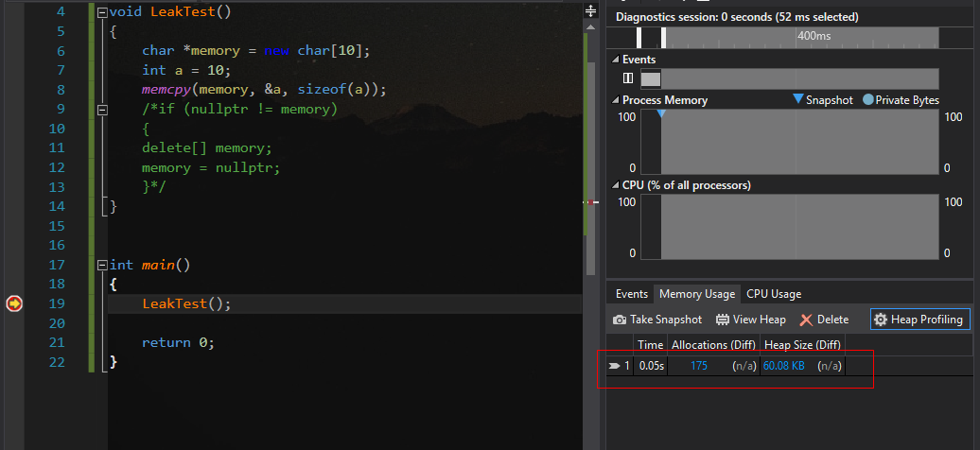The width and height of the screenshot is (980, 450).
Task: Click the (n/a) diff in the Allocations column
Action: click(x=744, y=366)
